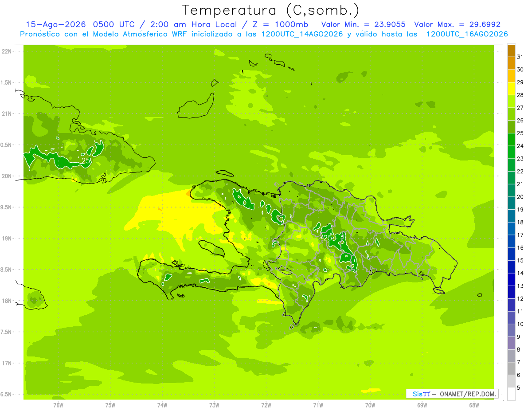Pick the yellow swatch between legend 28 and 29
Image resolution: width=532 pixels, height=411 pixels.
(511, 89)
